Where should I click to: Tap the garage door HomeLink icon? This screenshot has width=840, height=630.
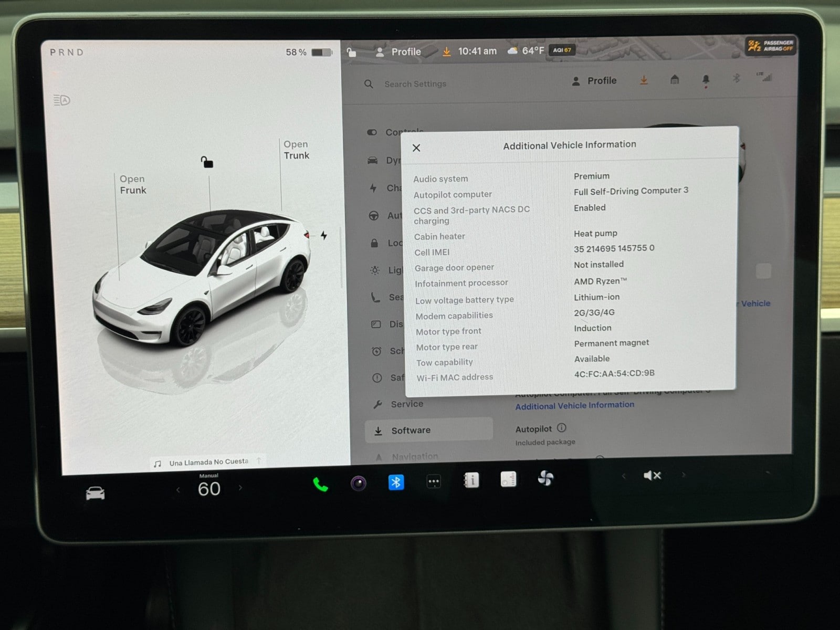pos(675,80)
